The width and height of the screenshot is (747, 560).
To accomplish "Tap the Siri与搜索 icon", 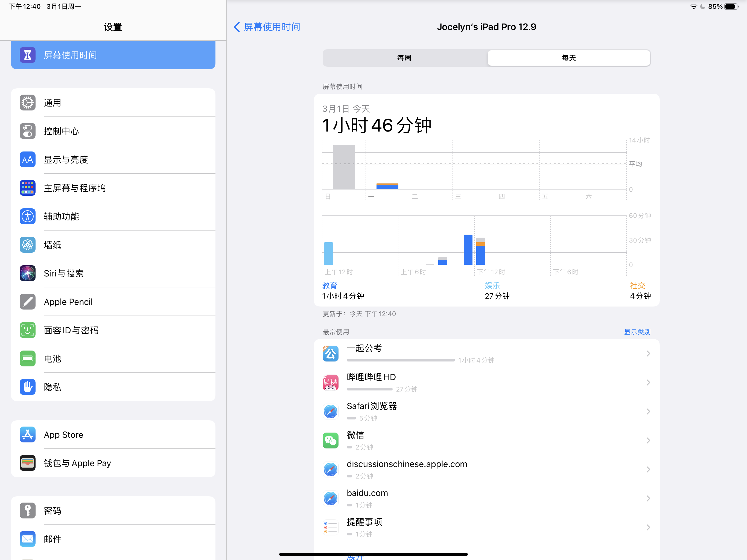I will [27, 273].
